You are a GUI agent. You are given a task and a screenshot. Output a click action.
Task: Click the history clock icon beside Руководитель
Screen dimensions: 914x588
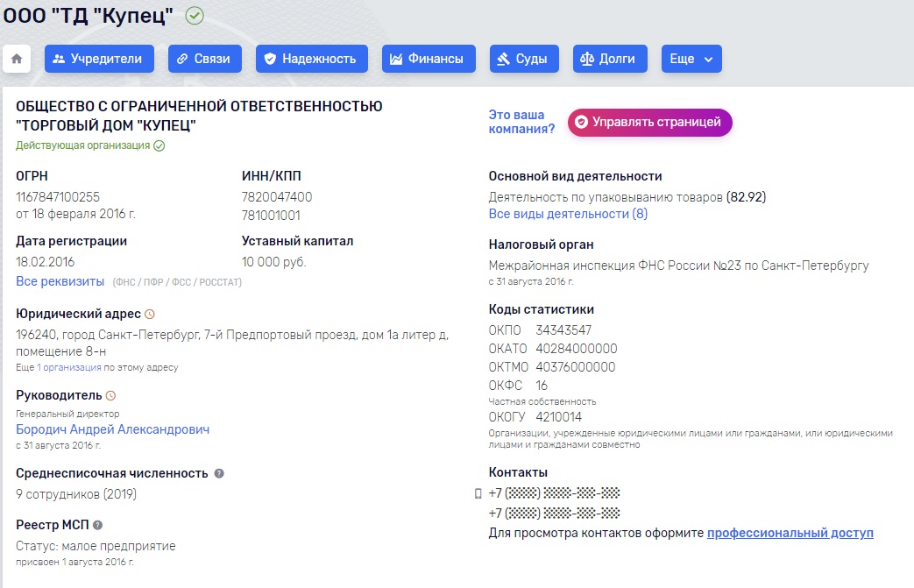point(110,396)
